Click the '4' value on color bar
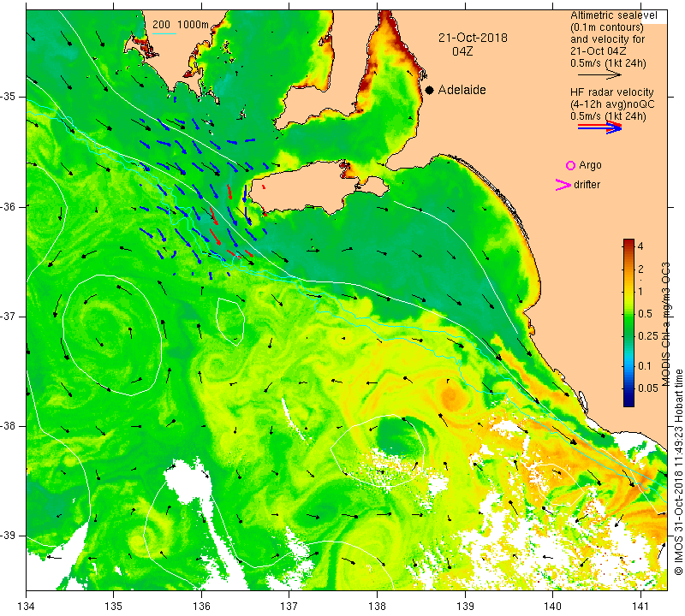The image size is (685, 616). (640, 246)
